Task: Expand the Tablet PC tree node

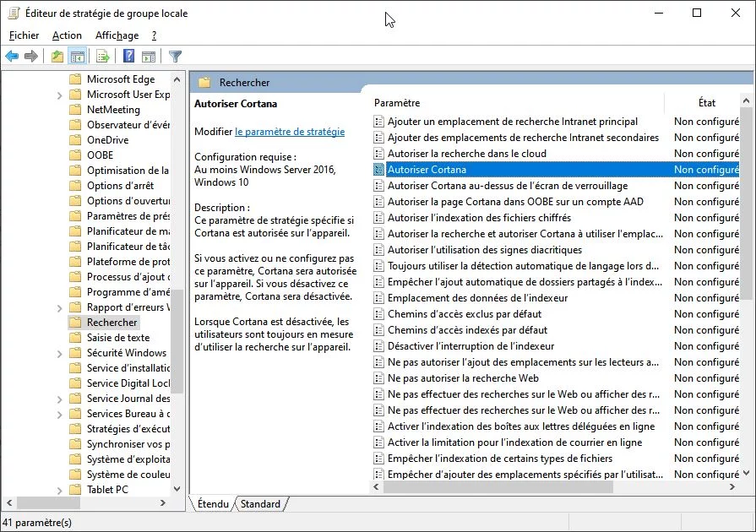Action: (x=60, y=490)
